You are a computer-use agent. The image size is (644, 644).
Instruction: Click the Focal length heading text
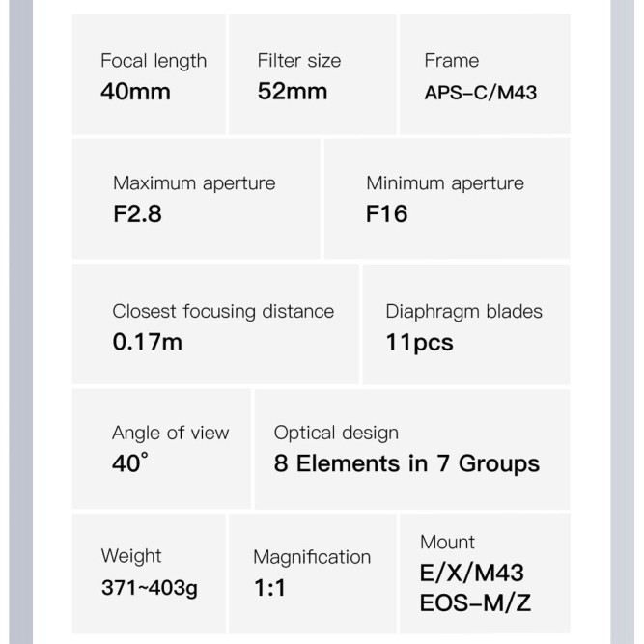tap(154, 61)
